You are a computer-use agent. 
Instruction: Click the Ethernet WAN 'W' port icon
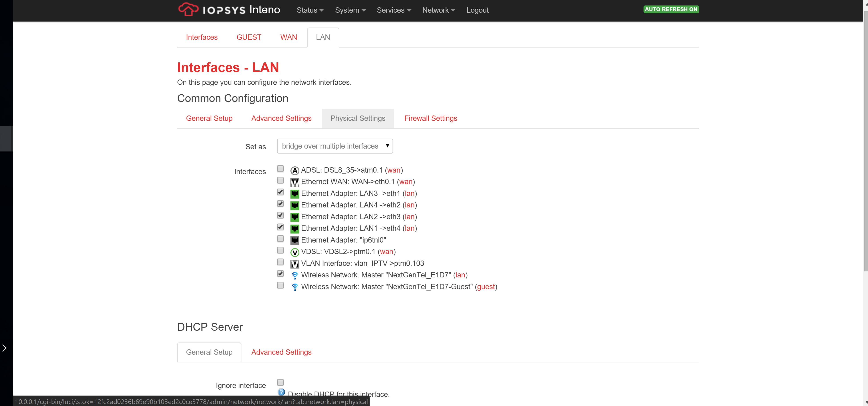click(295, 182)
